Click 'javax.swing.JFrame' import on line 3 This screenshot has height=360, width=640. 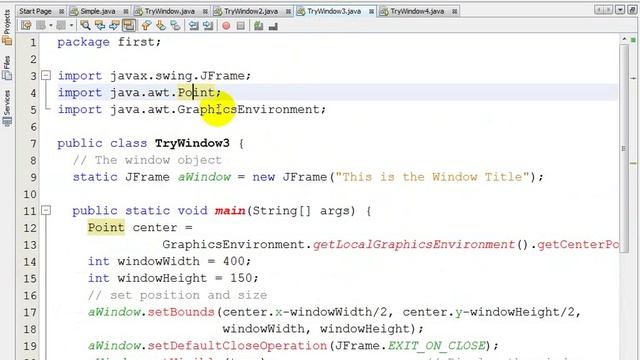[x=178, y=76]
